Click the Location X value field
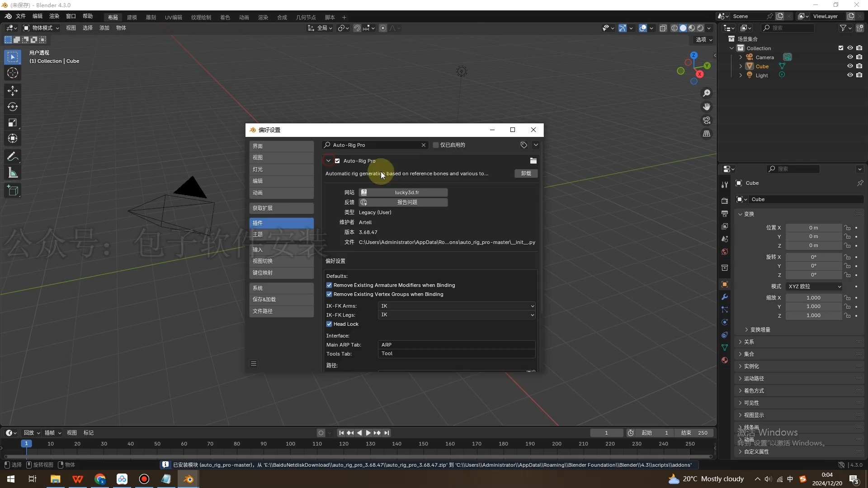This screenshot has width=868, height=488. [x=813, y=228]
